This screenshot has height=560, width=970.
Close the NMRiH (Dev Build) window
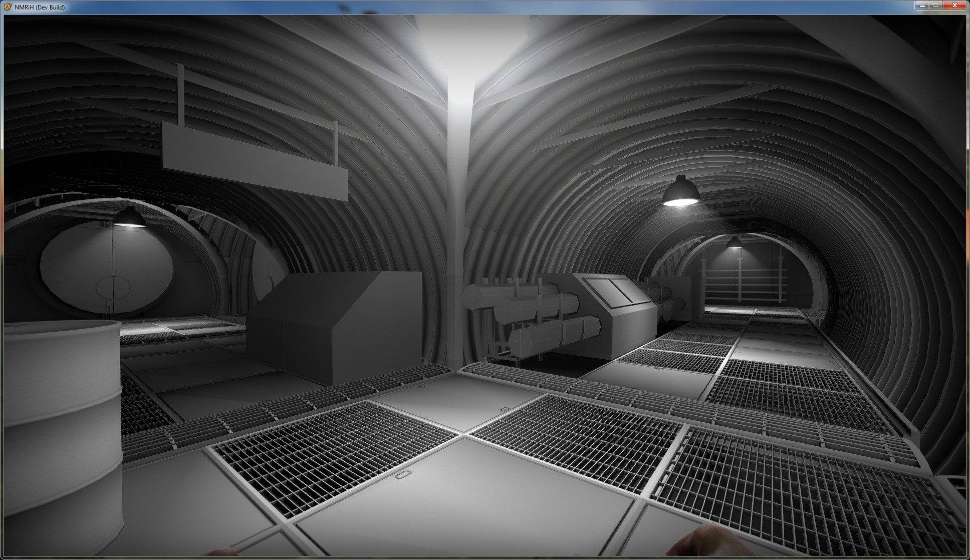(x=954, y=5)
